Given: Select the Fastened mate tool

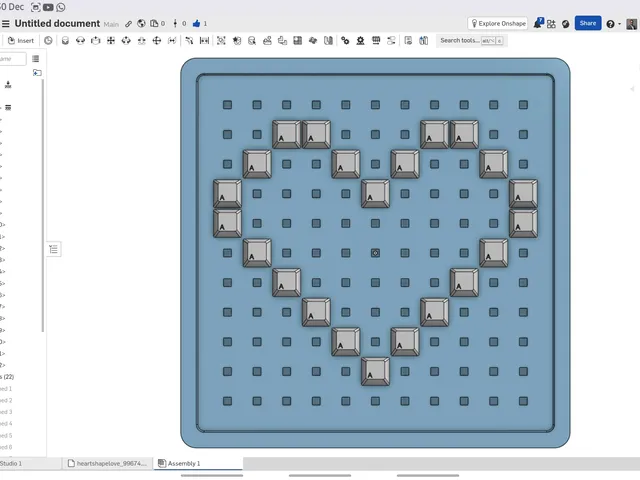Looking at the screenshot, I should pos(65,40).
